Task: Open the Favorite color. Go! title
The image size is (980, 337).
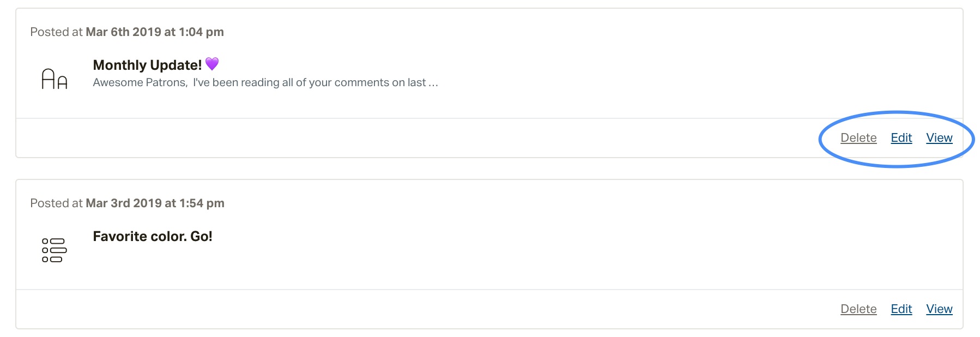Action: pos(153,236)
